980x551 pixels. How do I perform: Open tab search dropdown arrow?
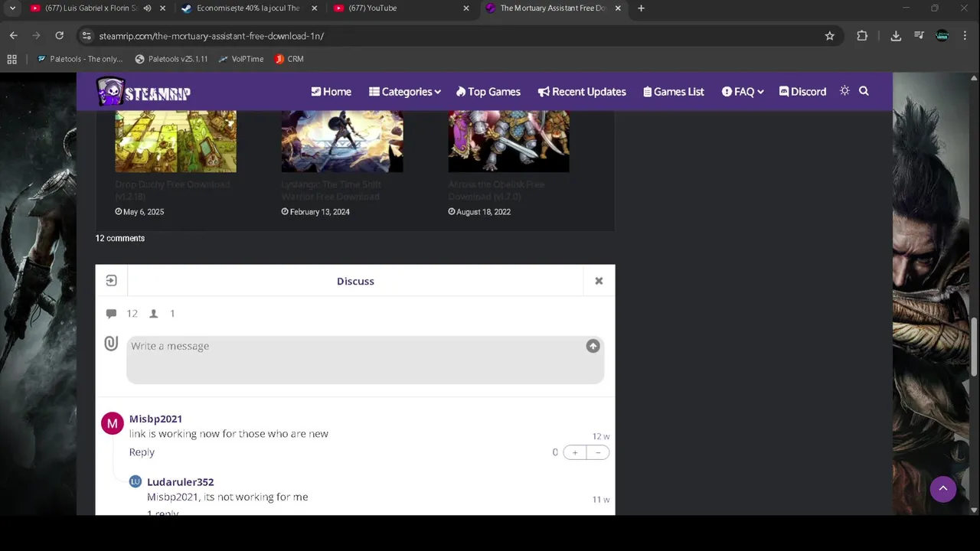tap(11, 8)
